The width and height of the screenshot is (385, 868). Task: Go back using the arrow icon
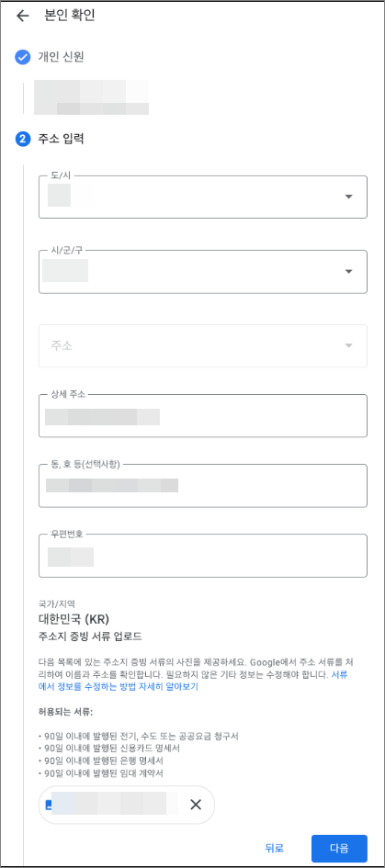point(23,16)
